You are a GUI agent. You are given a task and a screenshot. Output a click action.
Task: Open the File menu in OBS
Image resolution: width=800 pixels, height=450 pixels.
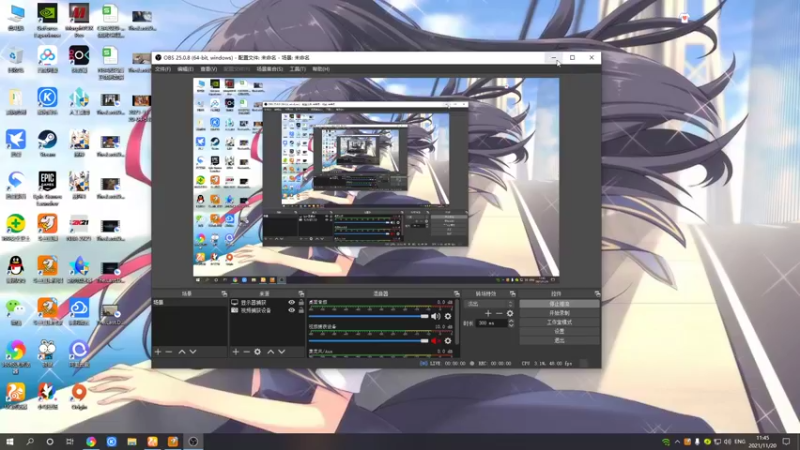(x=163, y=69)
